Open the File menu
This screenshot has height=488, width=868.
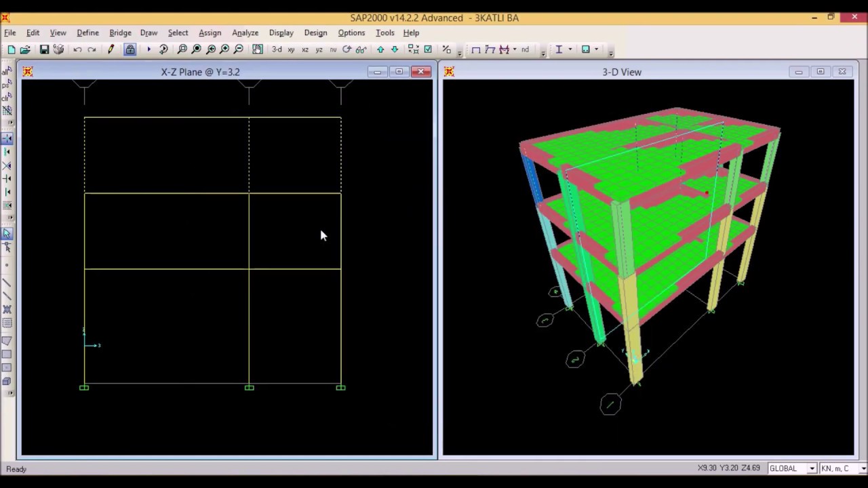pos(10,33)
